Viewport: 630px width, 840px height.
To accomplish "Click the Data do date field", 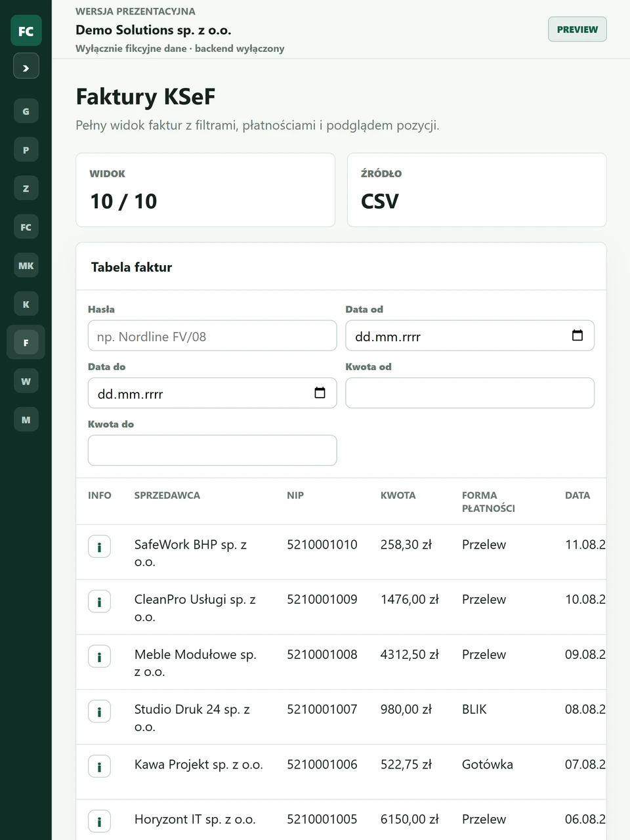I will click(x=212, y=393).
